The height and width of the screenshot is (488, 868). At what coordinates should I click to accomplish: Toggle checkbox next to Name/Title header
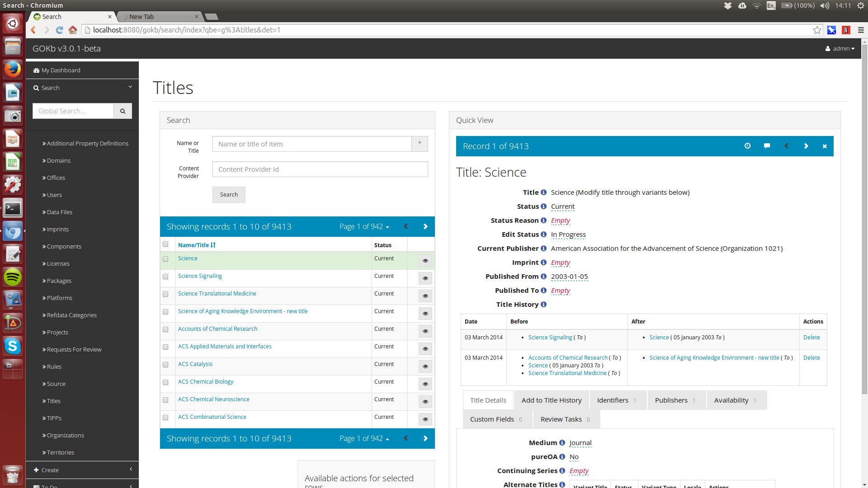pos(166,244)
